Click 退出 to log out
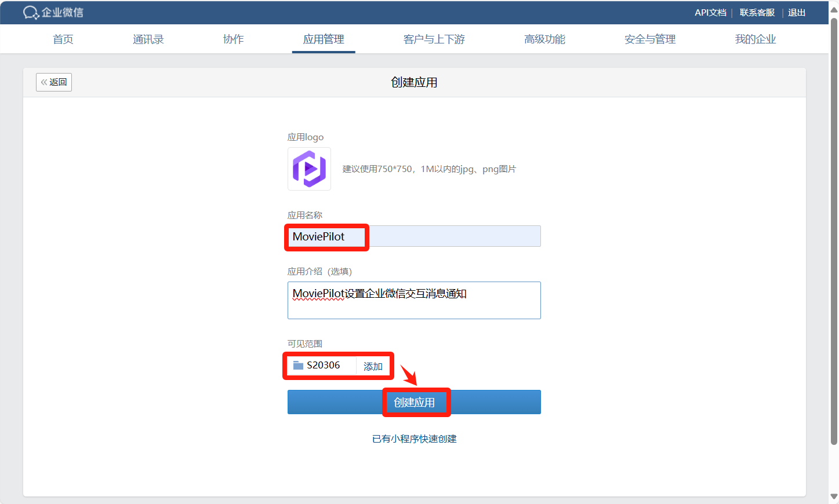The image size is (839, 504). point(796,13)
